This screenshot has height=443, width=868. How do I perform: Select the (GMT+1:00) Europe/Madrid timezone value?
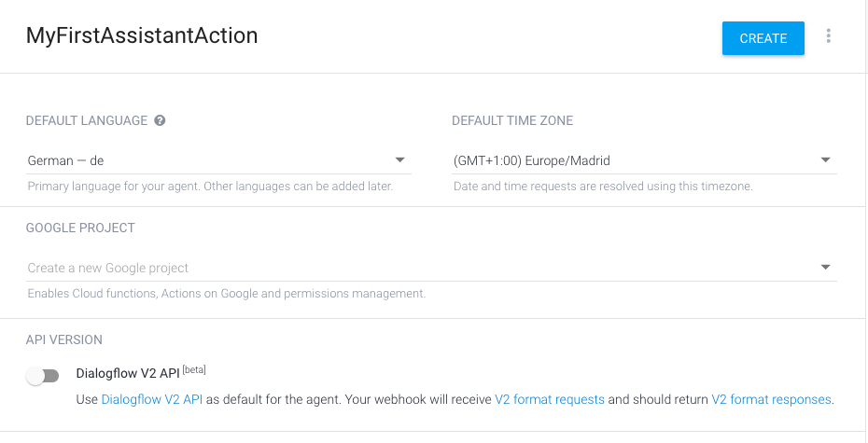531,161
